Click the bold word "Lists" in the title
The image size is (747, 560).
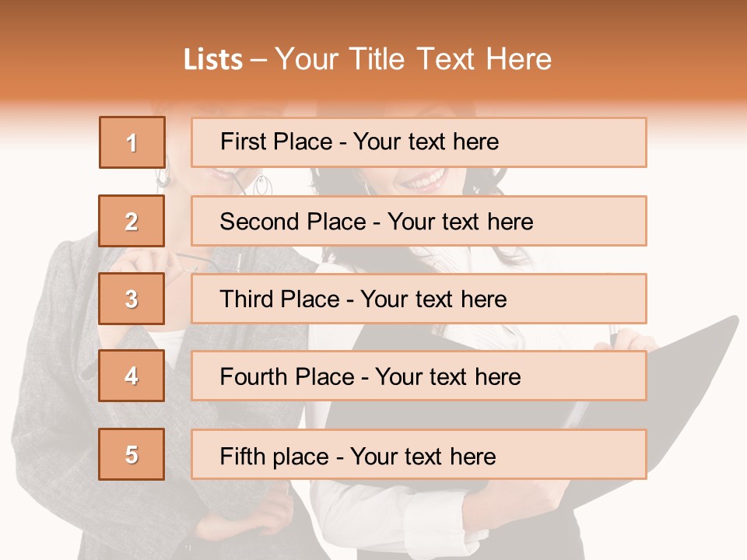tap(213, 60)
